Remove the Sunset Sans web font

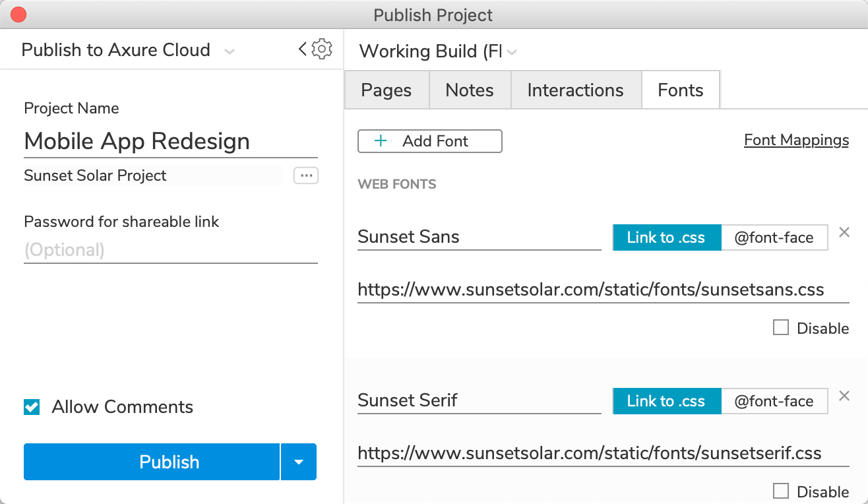[x=844, y=232]
